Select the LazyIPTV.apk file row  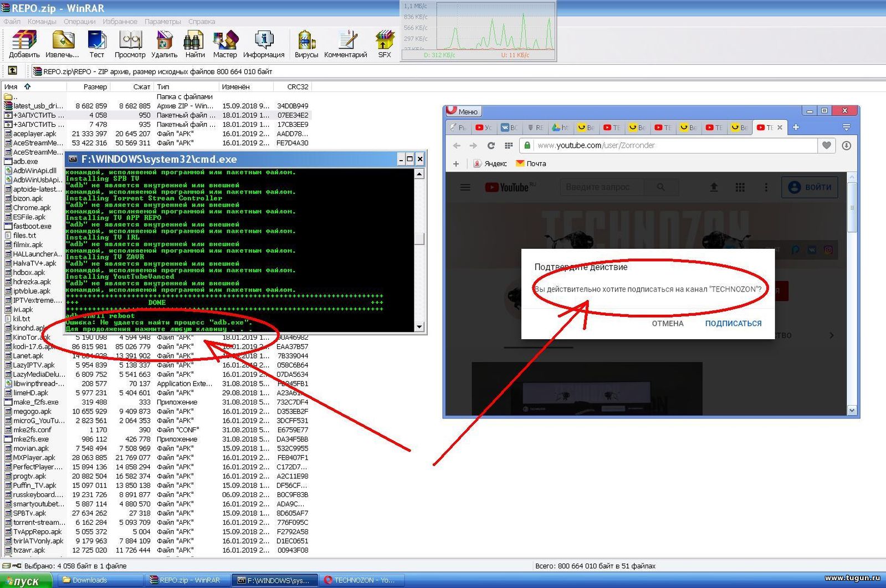[x=156, y=365]
